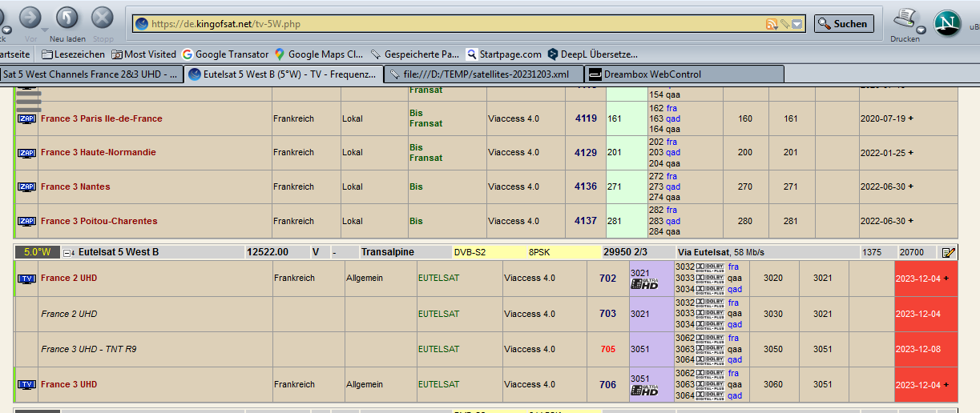Click ZAP icon for France 3 Poitou-Charentes
The image size is (980, 413).
pyautogui.click(x=26, y=222)
